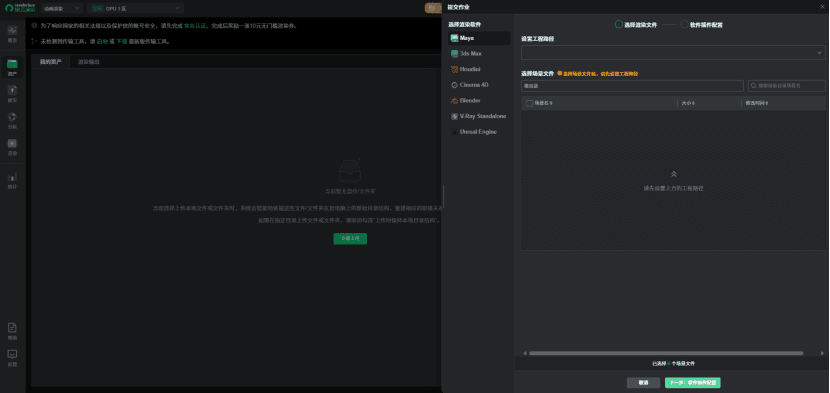This screenshot has width=830, height=393.
Task: Select step circle 软件插件配置
Action: [x=684, y=24]
